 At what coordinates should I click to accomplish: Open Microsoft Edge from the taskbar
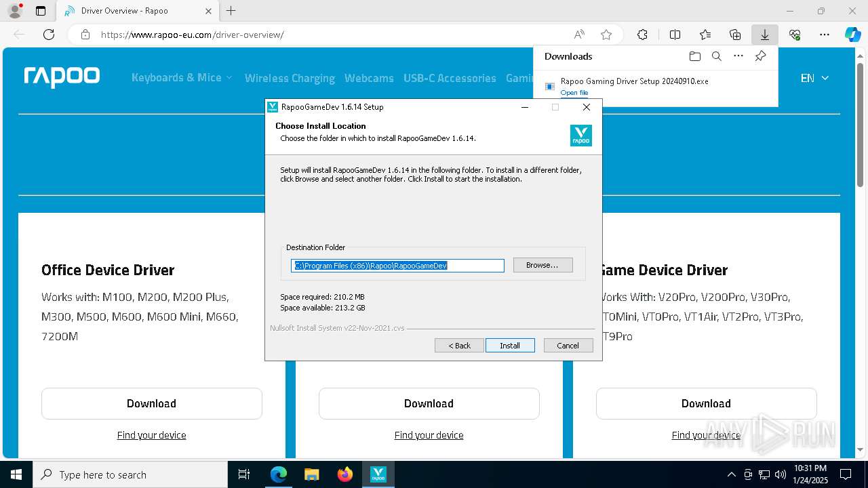coord(279,474)
